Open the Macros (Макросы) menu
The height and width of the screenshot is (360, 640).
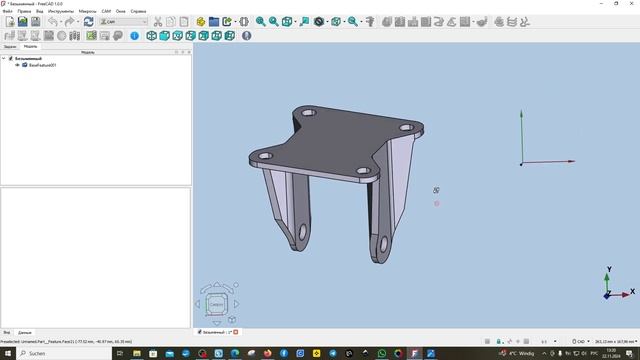tap(87, 11)
